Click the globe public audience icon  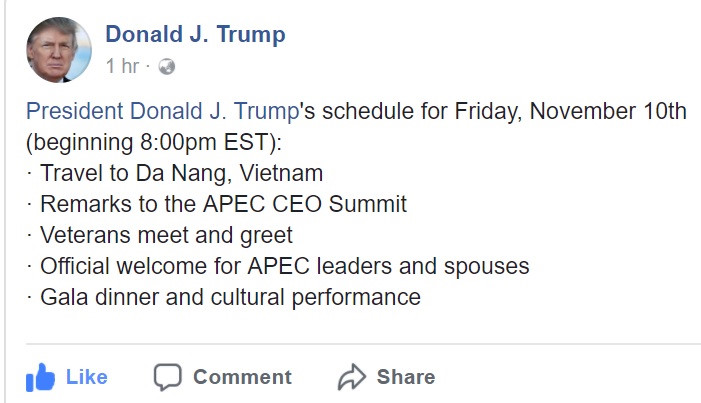[x=166, y=67]
